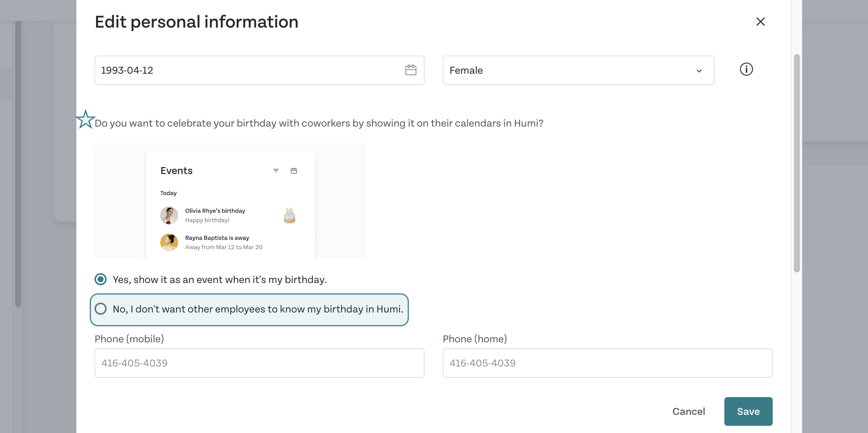Click the birthday cake icon
The height and width of the screenshot is (433, 868).
click(290, 215)
